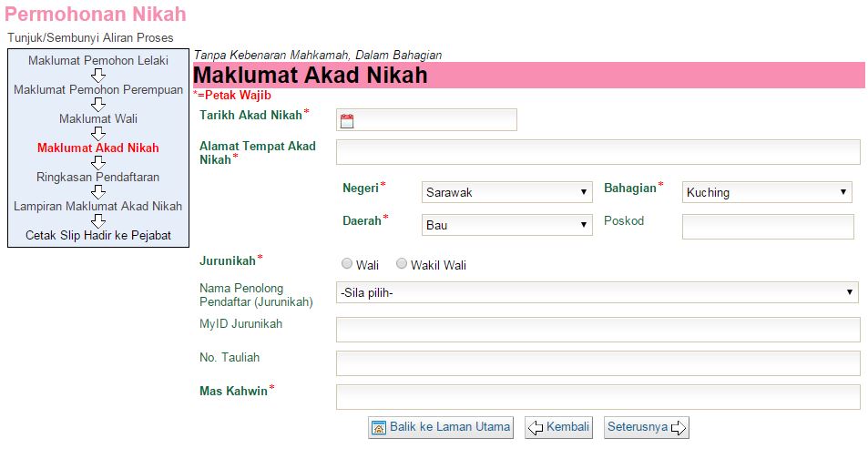The width and height of the screenshot is (868, 459).
Task: Click the Maklumat Akad Nikah pink heading
Action: 311,75
